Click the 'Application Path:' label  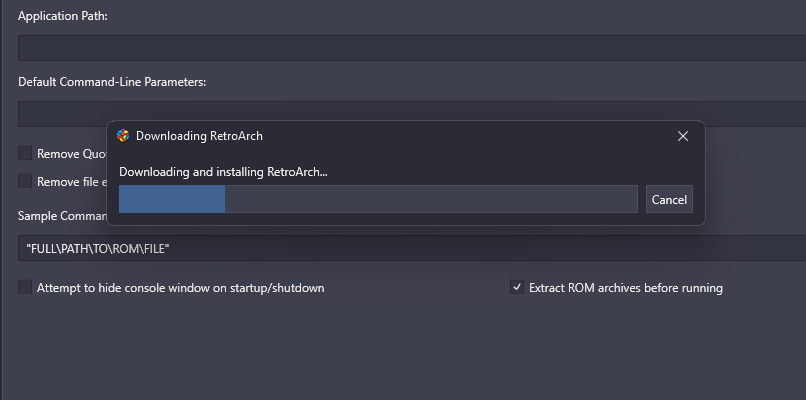[63, 16]
